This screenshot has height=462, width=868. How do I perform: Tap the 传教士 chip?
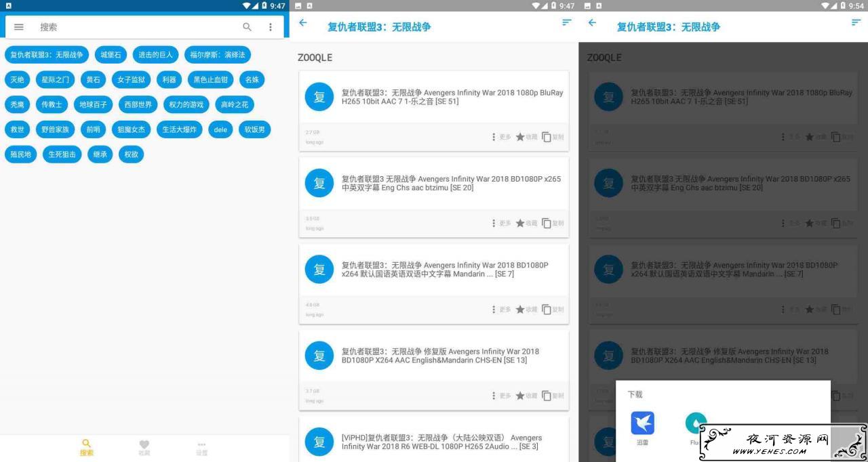pos(52,105)
